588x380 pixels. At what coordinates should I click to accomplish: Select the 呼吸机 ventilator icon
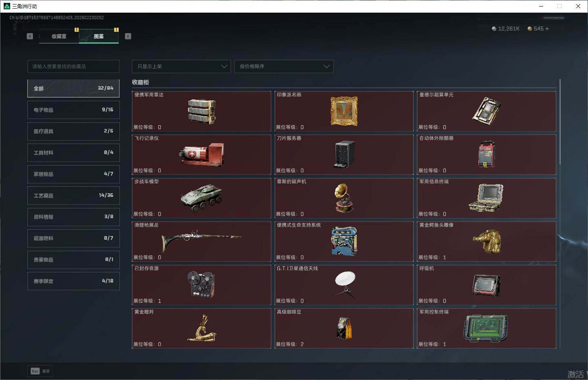(x=486, y=285)
